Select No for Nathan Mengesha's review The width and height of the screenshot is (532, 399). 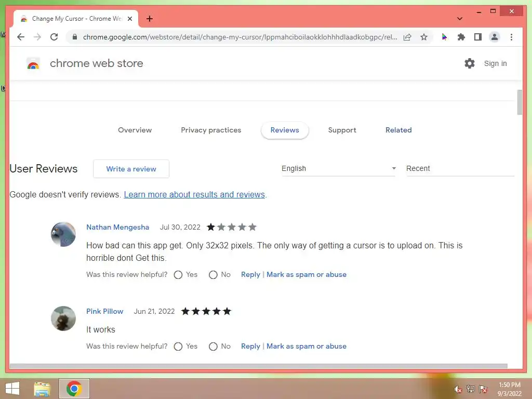[213, 275]
